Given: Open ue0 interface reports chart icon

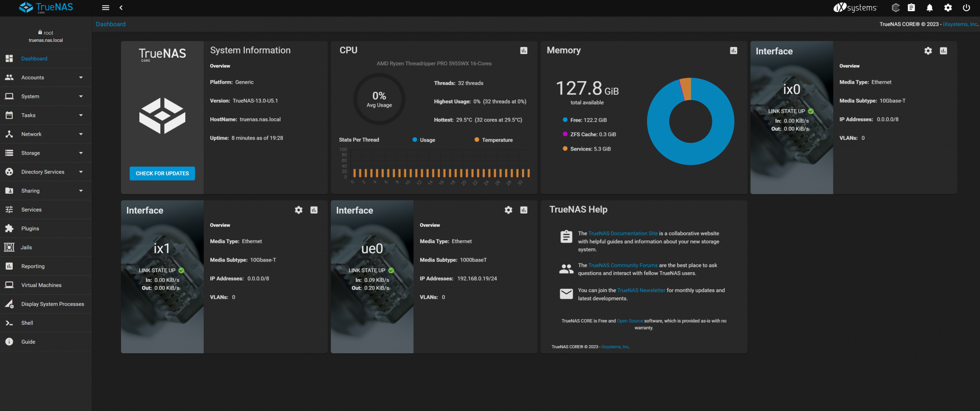Looking at the screenshot, I should (524, 210).
